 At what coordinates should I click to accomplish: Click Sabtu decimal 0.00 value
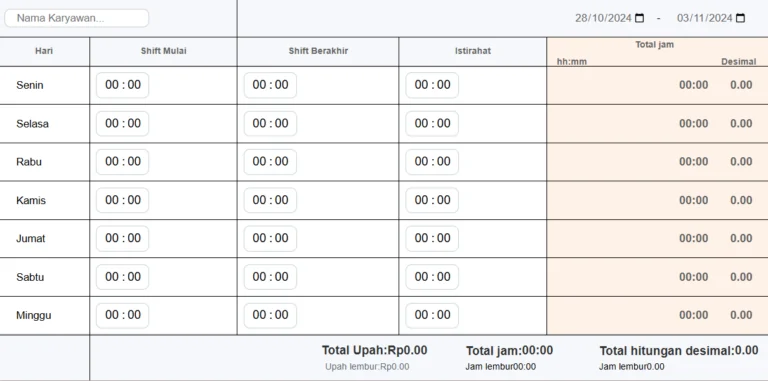tap(741, 277)
